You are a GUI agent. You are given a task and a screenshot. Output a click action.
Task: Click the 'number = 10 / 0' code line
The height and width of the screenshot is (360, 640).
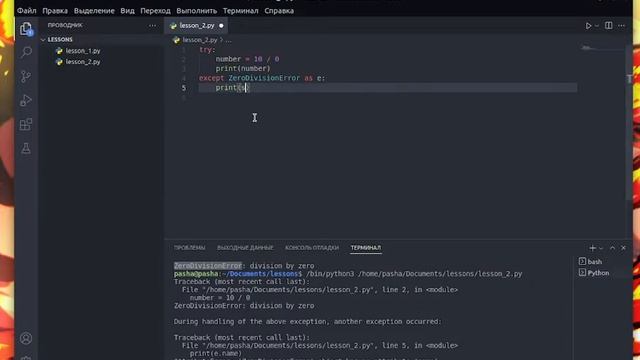(247, 59)
